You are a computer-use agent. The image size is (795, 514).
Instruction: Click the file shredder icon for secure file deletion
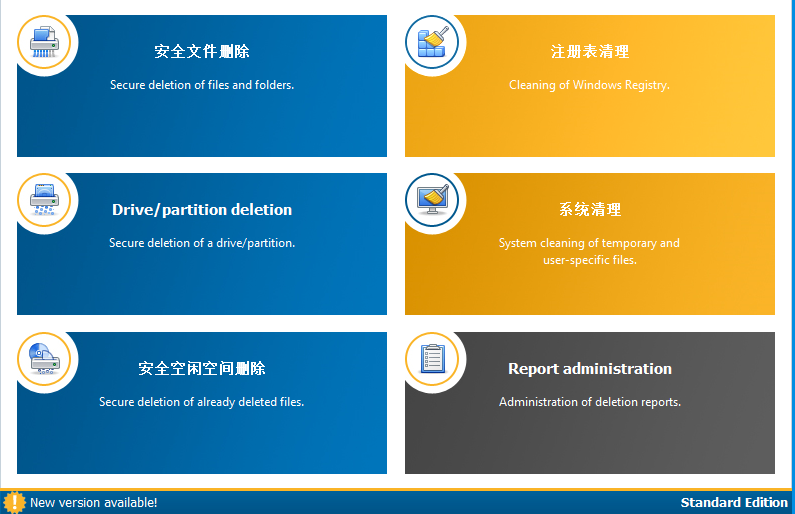pos(44,43)
